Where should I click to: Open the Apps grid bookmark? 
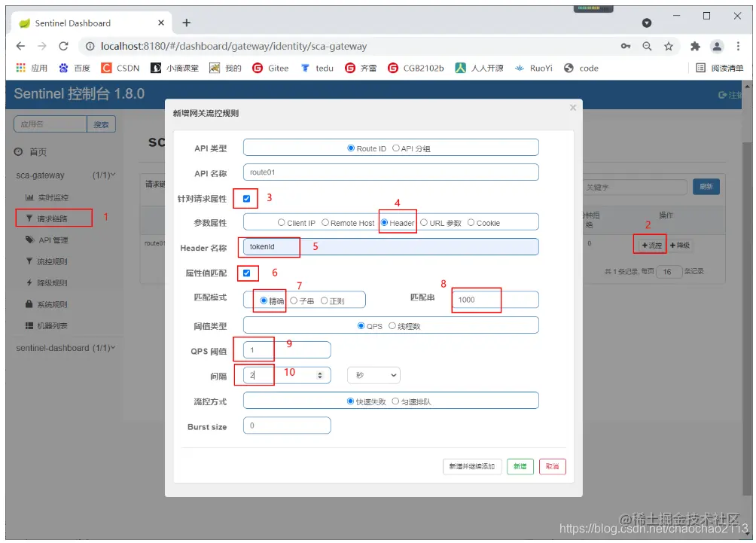tap(32, 68)
